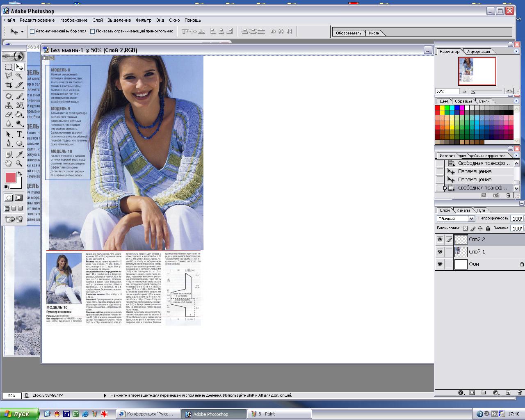Select the Polygonal Lasso tool
525x420 pixels.
click(9, 76)
